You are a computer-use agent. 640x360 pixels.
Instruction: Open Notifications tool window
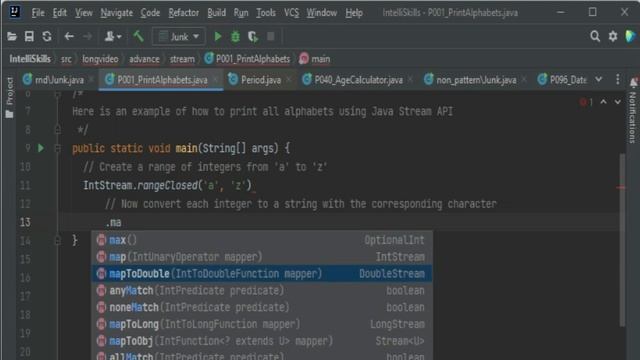click(x=633, y=111)
